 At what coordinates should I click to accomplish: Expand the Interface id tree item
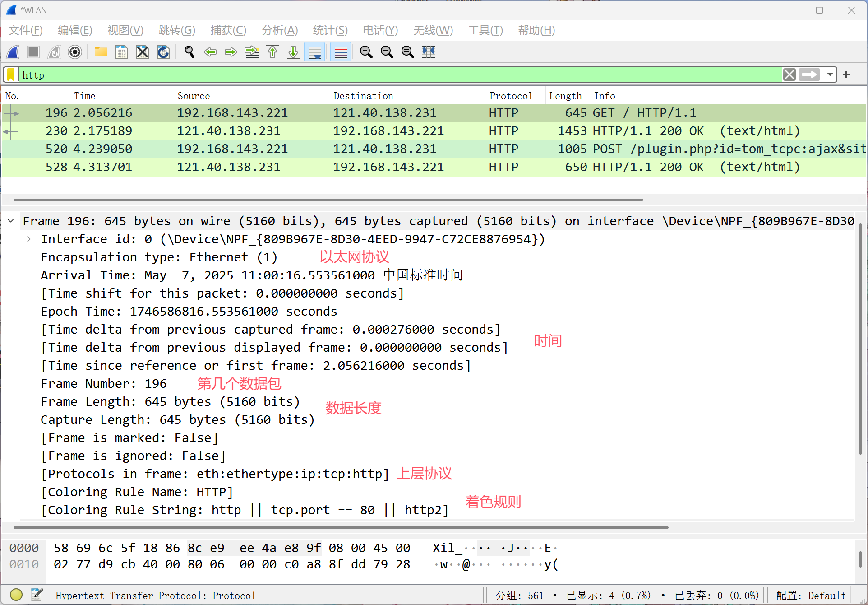[29, 239]
